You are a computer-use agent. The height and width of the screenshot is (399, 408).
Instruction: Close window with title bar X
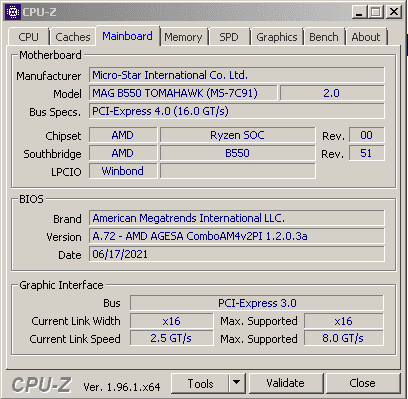[x=394, y=12]
